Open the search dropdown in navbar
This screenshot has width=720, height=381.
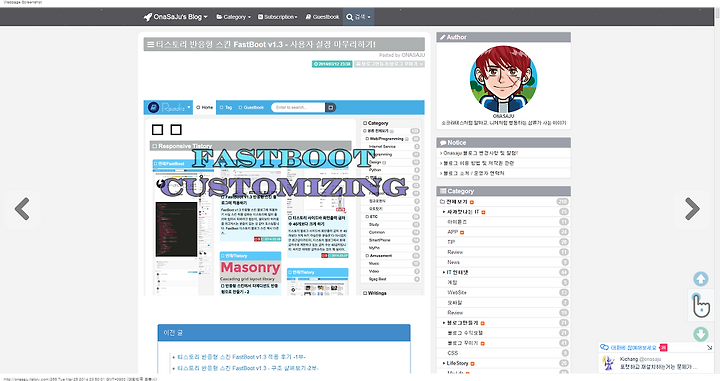coord(358,17)
